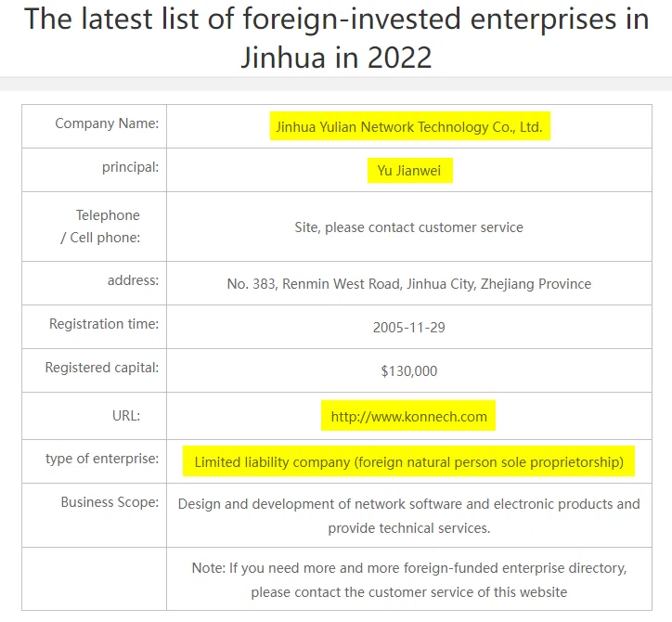Viewport: 672px width, 622px height.
Task: Click the page title heading text
Action: (x=336, y=38)
